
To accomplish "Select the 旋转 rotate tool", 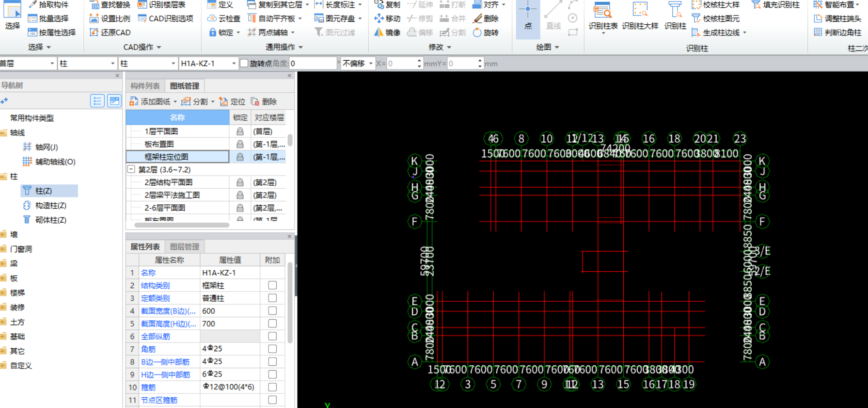I will coord(486,33).
